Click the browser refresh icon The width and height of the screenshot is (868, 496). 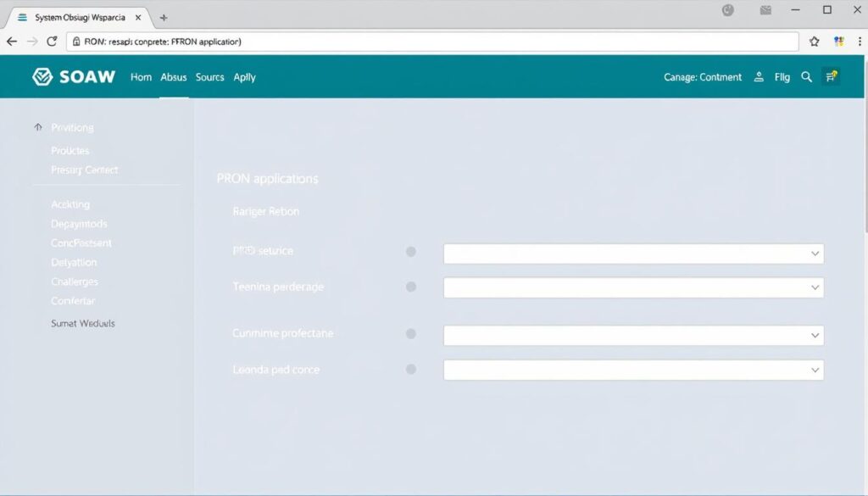coord(53,41)
